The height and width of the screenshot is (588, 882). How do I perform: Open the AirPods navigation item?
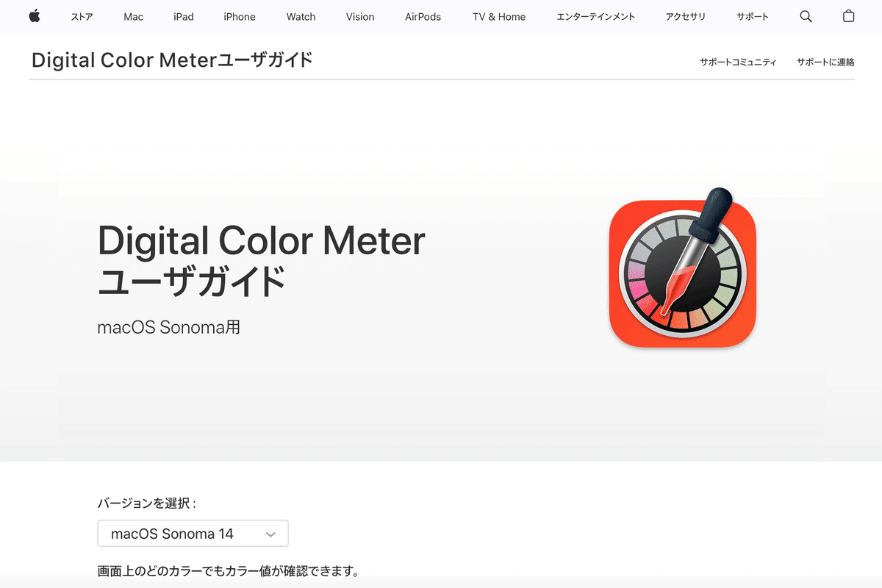(423, 17)
